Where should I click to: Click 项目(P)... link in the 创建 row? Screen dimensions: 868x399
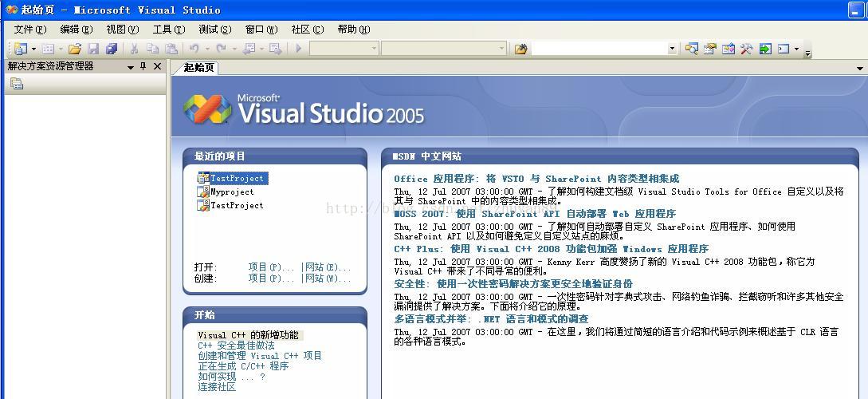[x=271, y=279]
